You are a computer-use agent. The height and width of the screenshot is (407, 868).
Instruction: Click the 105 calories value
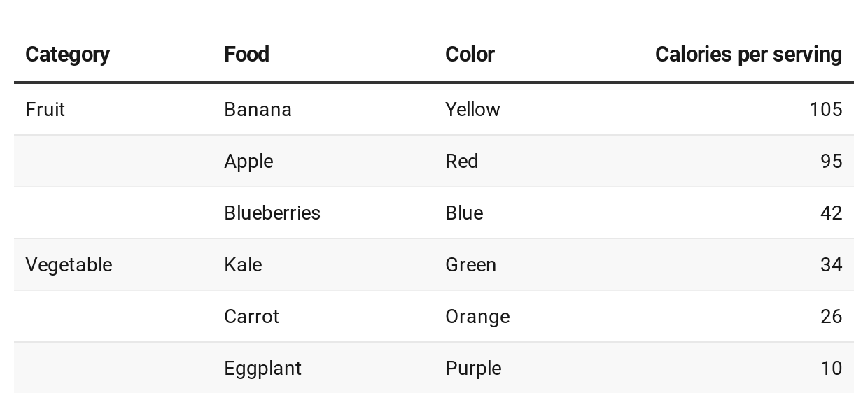(826, 110)
